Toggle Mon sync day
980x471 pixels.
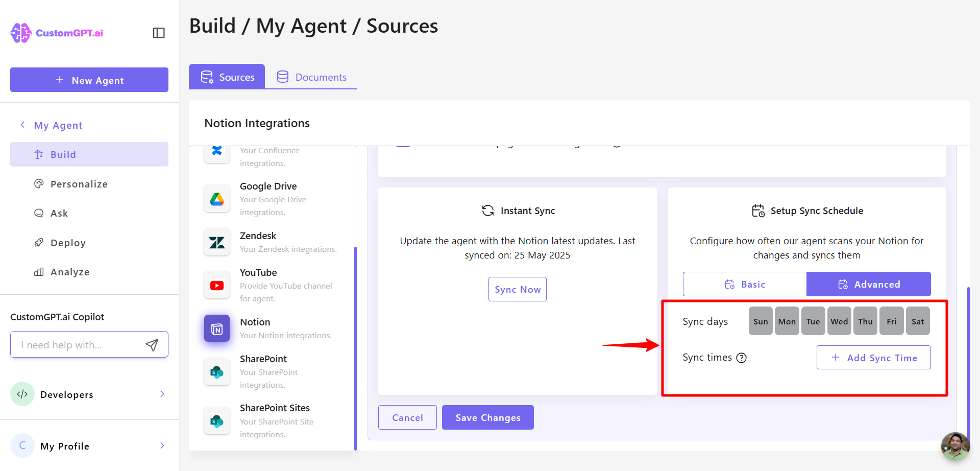tap(787, 321)
